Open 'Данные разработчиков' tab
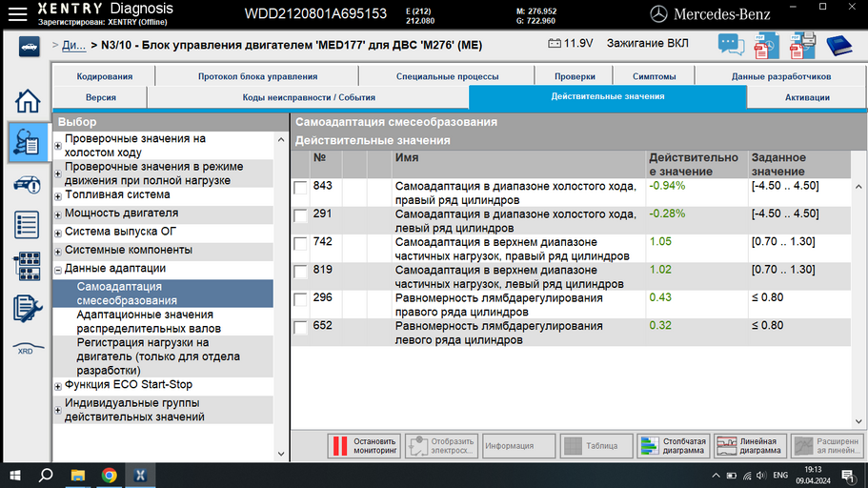Image resolution: width=868 pixels, height=488 pixels. [x=780, y=76]
